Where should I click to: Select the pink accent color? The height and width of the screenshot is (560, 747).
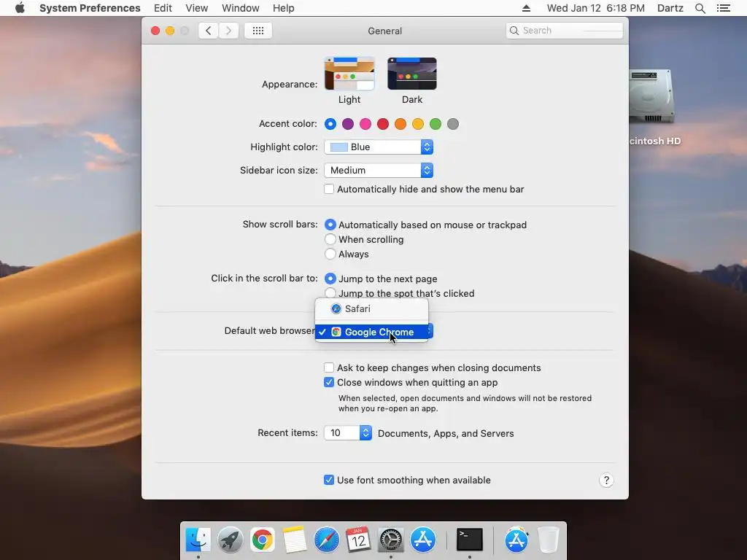365,124
